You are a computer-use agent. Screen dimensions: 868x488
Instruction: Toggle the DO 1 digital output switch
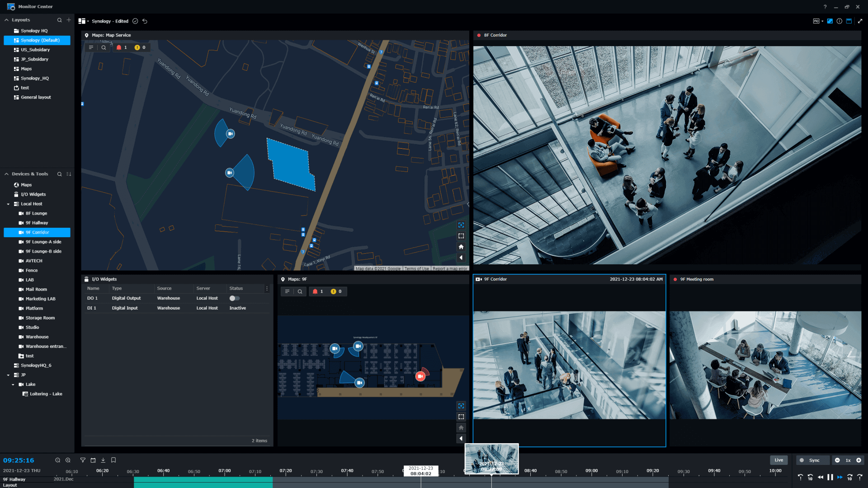pos(235,298)
